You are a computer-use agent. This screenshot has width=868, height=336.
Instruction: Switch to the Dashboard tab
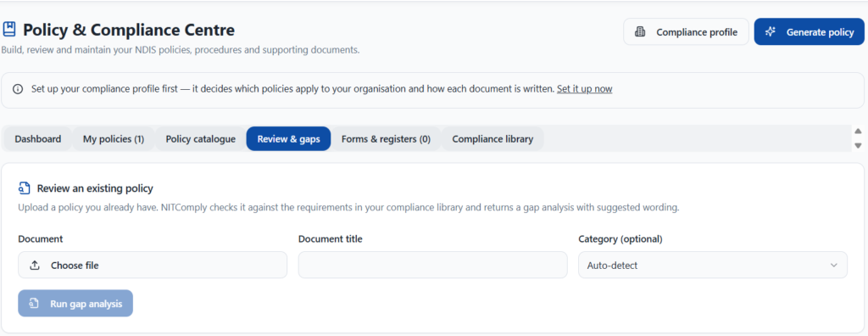[38, 138]
